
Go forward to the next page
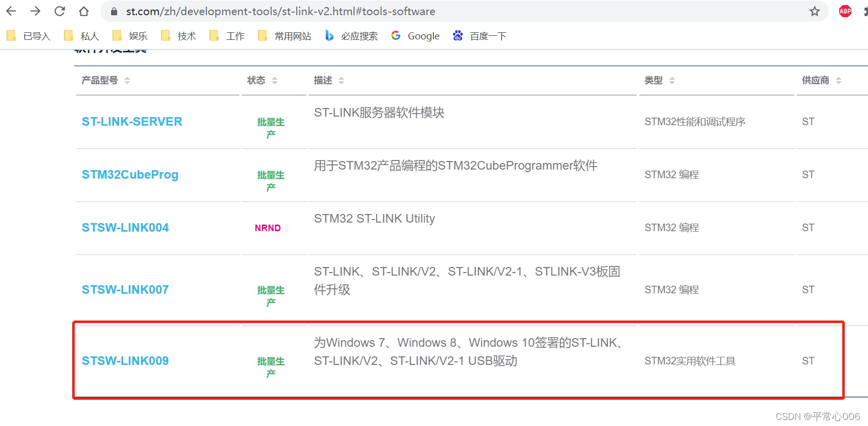tap(35, 11)
